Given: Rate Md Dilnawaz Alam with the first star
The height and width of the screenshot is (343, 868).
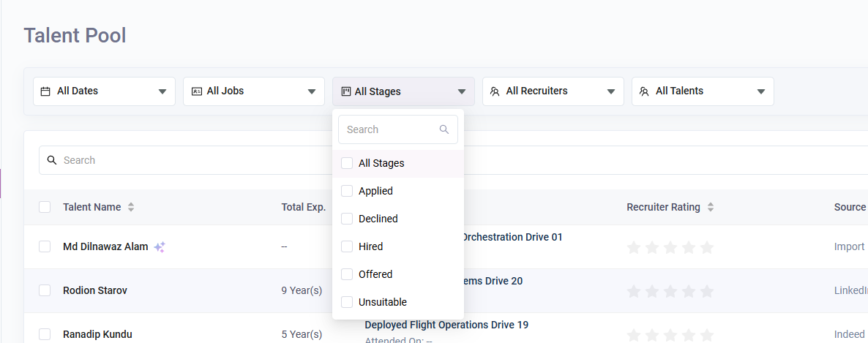Looking at the screenshot, I should (x=634, y=247).
